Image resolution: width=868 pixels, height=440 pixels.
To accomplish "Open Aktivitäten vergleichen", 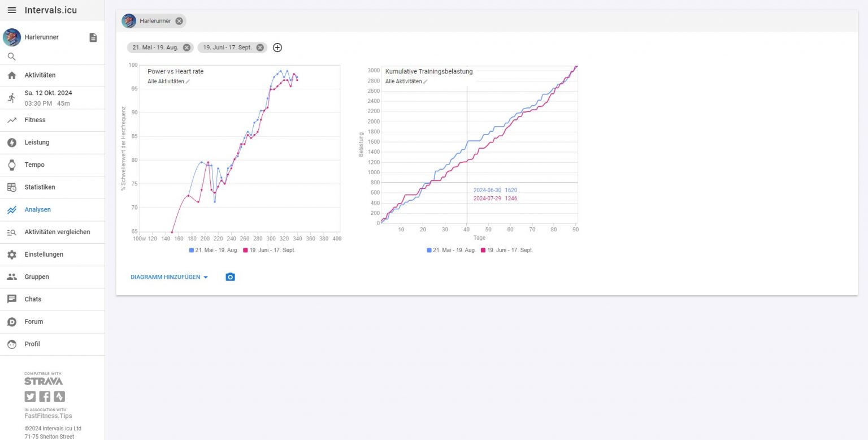I will pyautogui.click(x=57, y=232).
